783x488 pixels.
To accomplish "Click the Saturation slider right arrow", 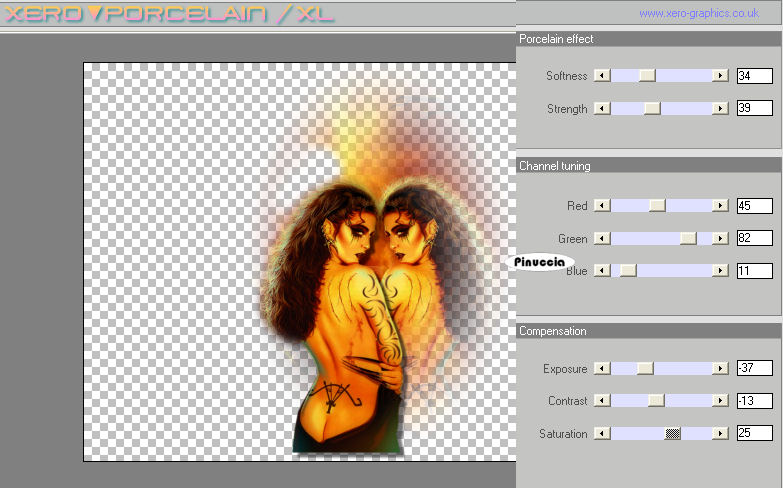I will click(x=720, y=433).
